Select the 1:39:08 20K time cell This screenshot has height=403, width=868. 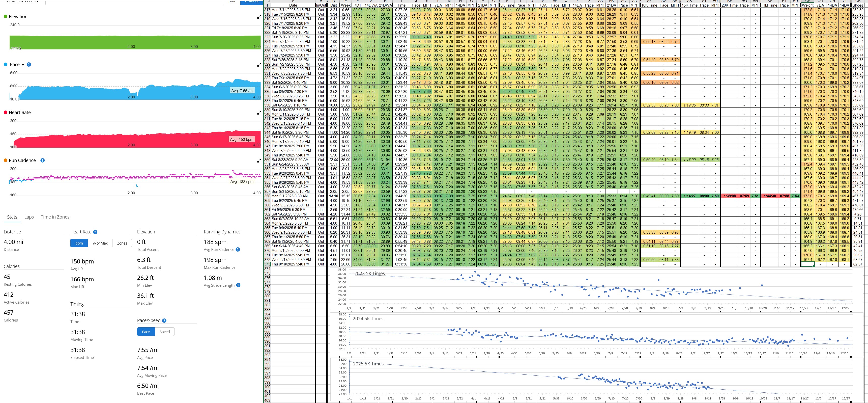[x=730, y=196]
